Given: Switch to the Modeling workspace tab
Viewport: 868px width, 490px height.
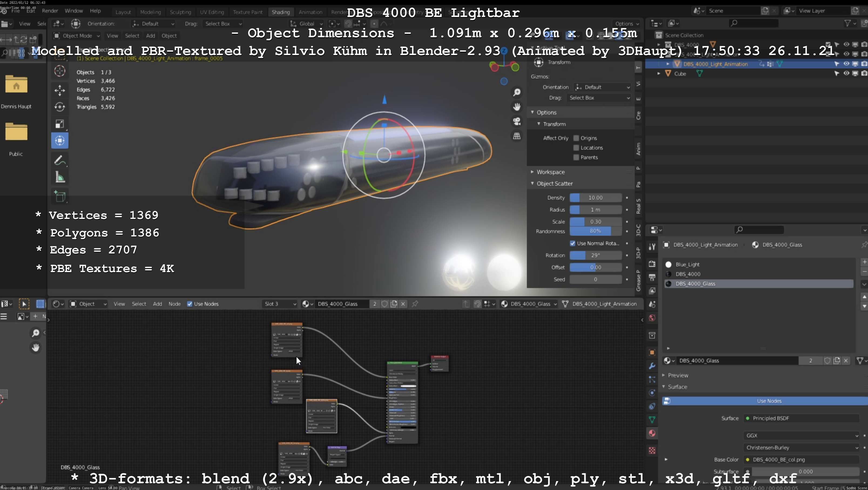Looking at the screenshot, I should tap(150, 12).
